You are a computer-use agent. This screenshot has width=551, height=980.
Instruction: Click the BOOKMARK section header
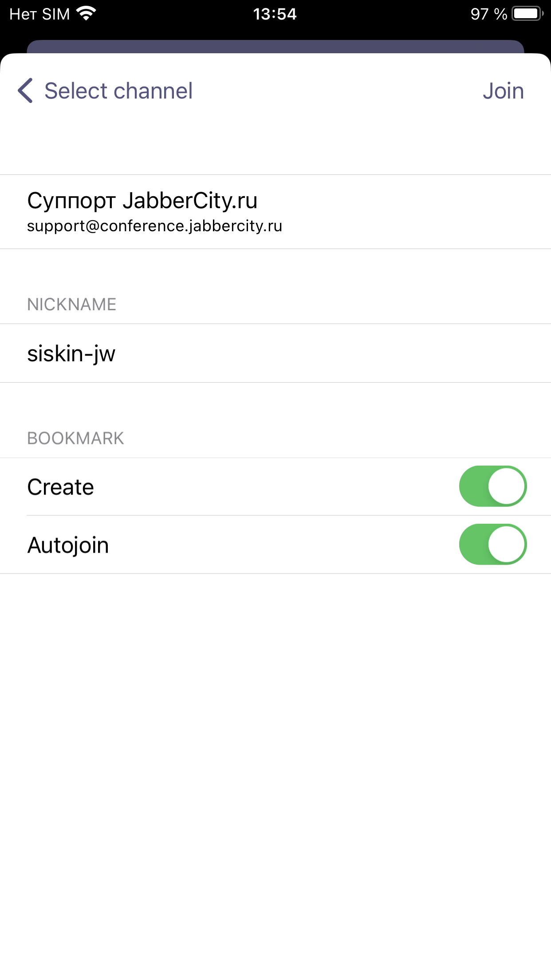click(75, 439)
